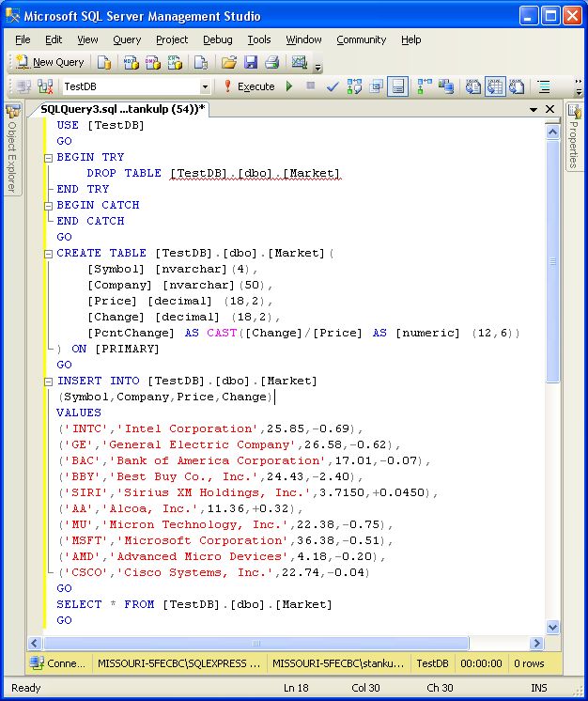Screen dimensions: 588x701
Task: Parse the query with the blue checkmark
Action: (x=332, y=86)
